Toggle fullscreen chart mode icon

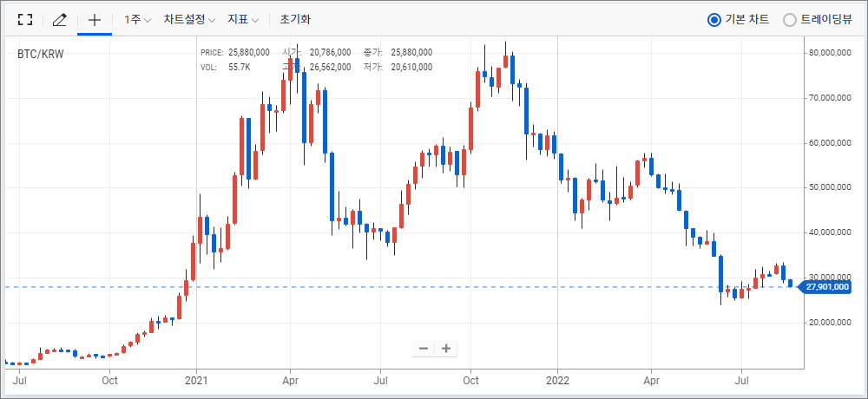click(25, 20)
